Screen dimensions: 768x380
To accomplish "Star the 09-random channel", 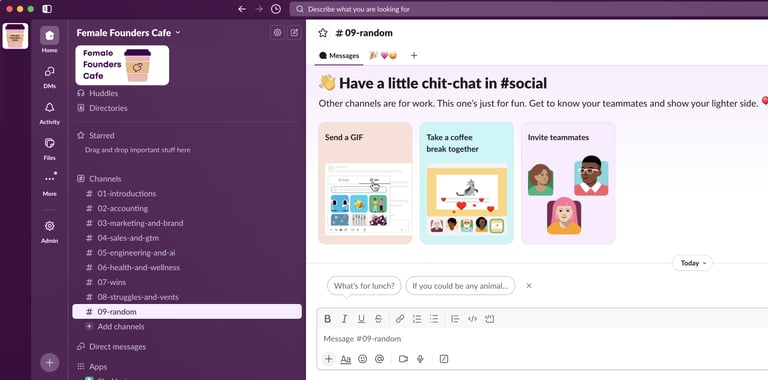I will click(x=323, y=33).
